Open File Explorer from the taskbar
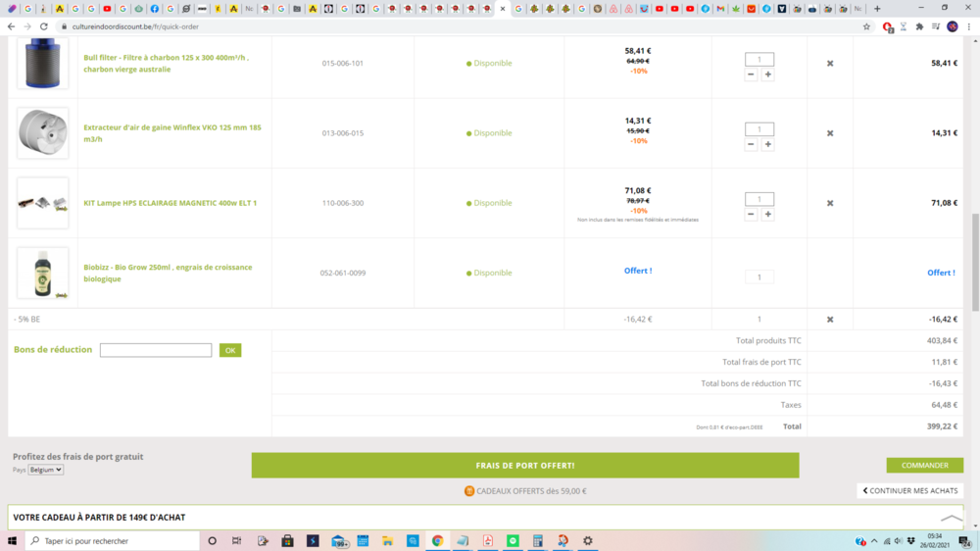The height and width of the screenshot is (551, 980). (387, 541)
